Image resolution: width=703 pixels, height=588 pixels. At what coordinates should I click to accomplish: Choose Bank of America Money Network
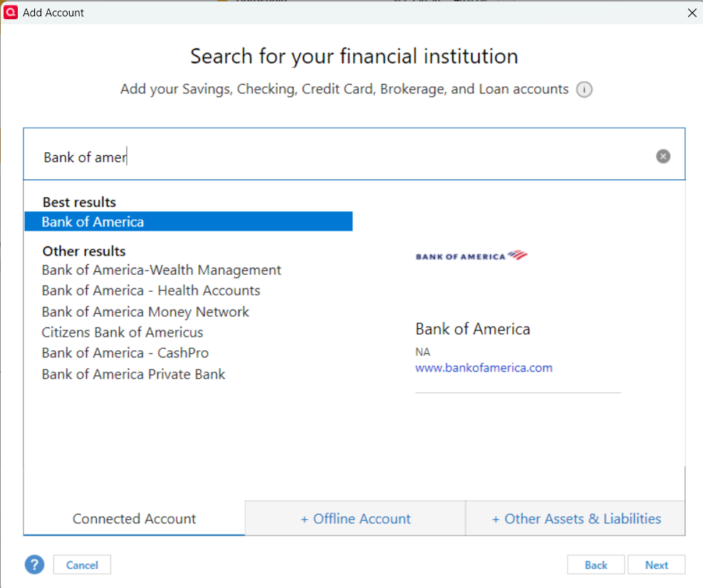[x=145, y=312]
